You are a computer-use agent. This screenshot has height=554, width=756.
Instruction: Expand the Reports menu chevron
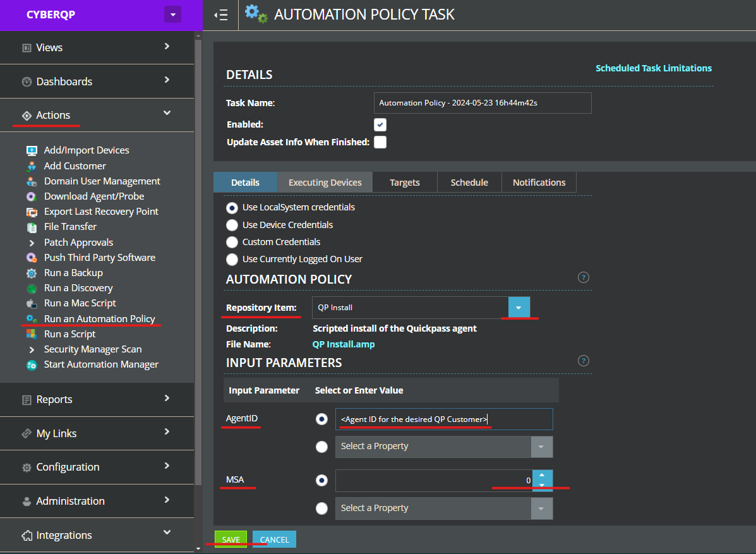pyautogui.click(x=167, y=398)
